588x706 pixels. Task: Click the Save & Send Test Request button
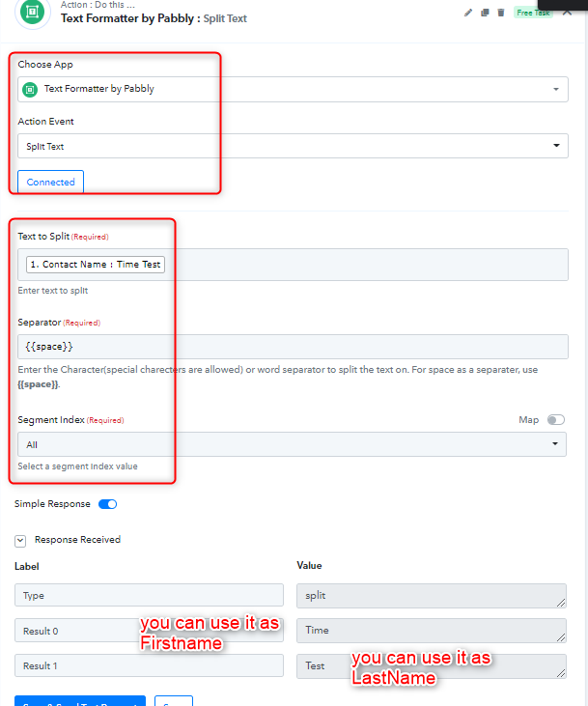click(x=80, y=700)
